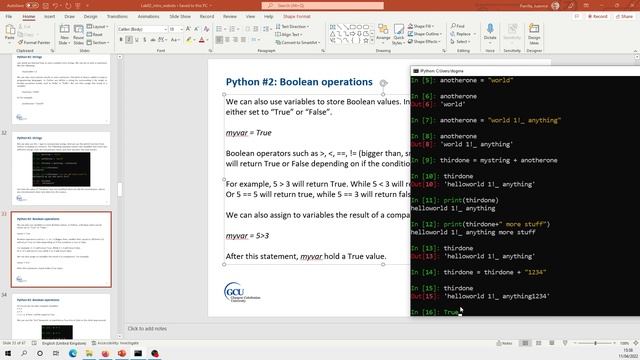Viewport: 640px width, 360px height.
Task: Expand the Shape Effects dropdown
Action: click(x=424, y=42)
